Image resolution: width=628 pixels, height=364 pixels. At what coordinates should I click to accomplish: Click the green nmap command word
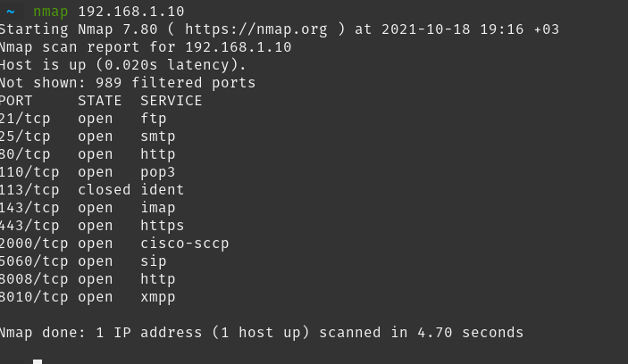coord(51,12)
